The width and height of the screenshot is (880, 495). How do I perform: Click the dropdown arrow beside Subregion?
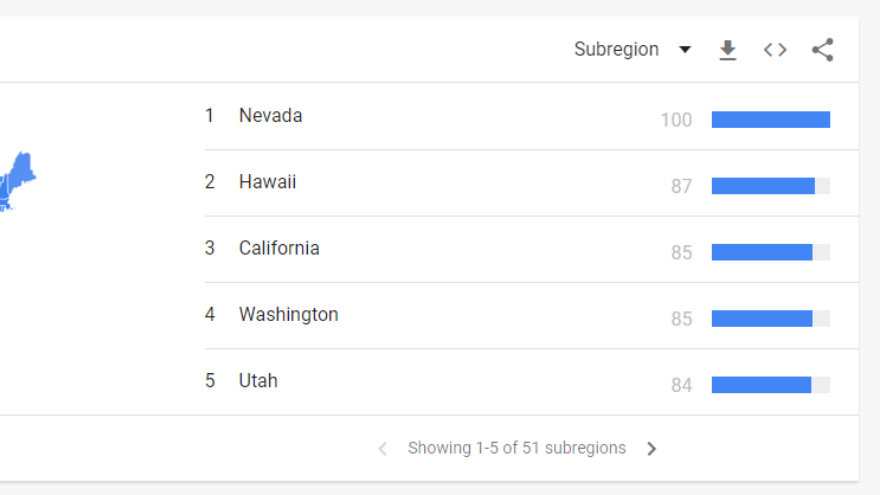point(685,50)
